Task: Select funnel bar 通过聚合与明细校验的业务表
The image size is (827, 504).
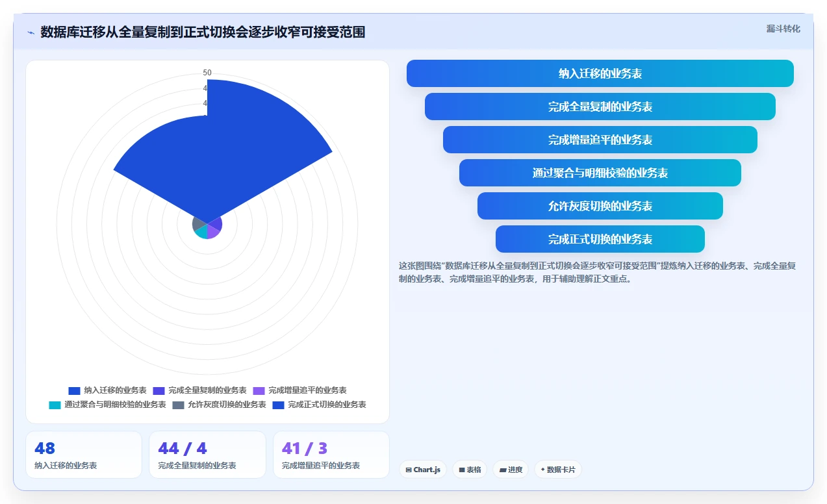Action: coord(600,173)
